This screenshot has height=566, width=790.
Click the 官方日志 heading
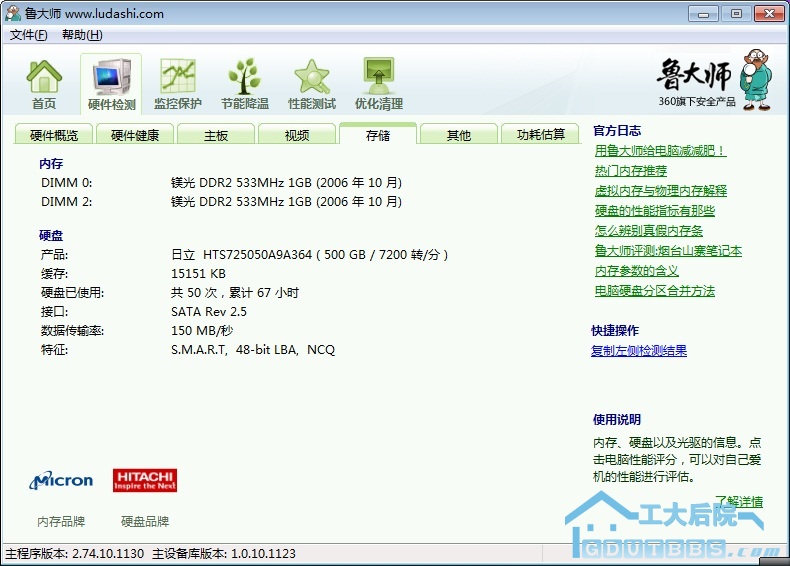pos(617,131)
